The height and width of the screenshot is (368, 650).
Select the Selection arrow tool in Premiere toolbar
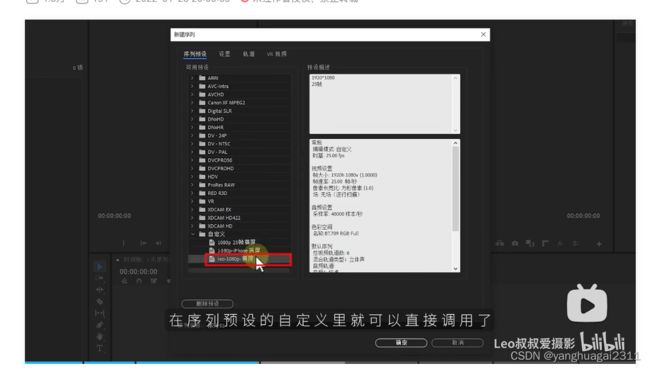pyautogui.click(x=99, y=266)
